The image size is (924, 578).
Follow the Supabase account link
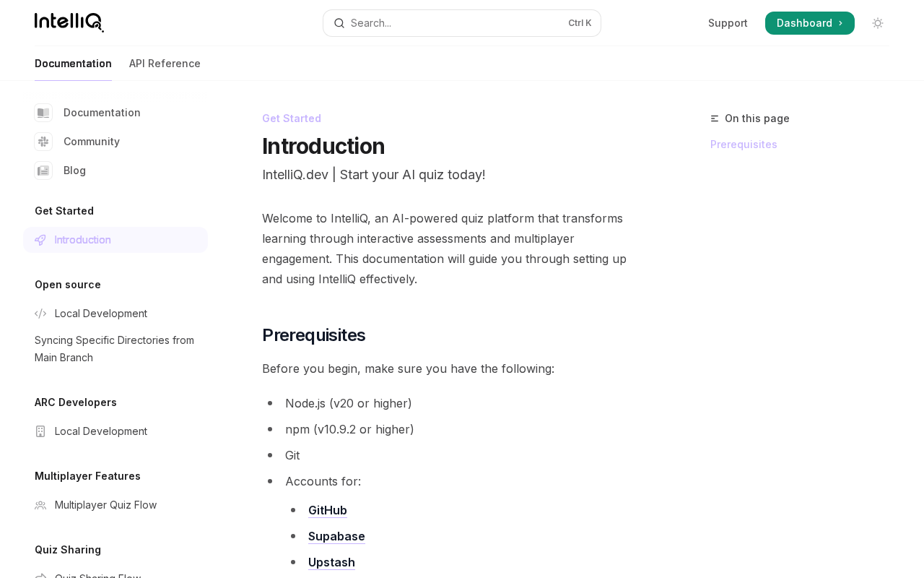[336, 536]
